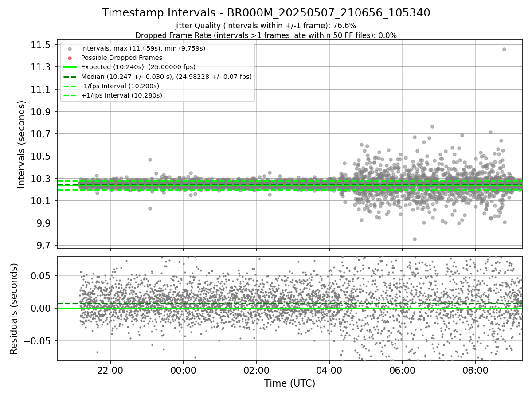
Task: Click the dark green dashed Median line sample in legend
Action: [69, 77]
